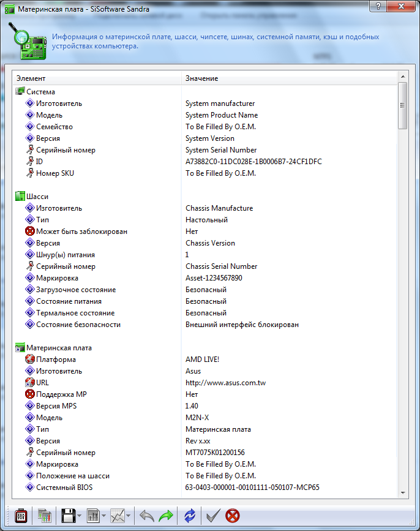Select the Внешний интерфейс блокирован value
This screenshot has width=420, height=531.
(x=242, y=325)
